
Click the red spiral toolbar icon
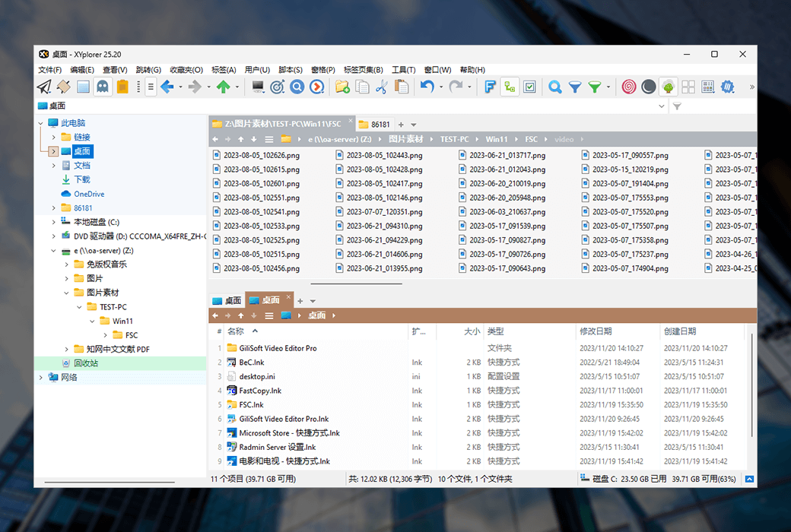pos(628,87)
